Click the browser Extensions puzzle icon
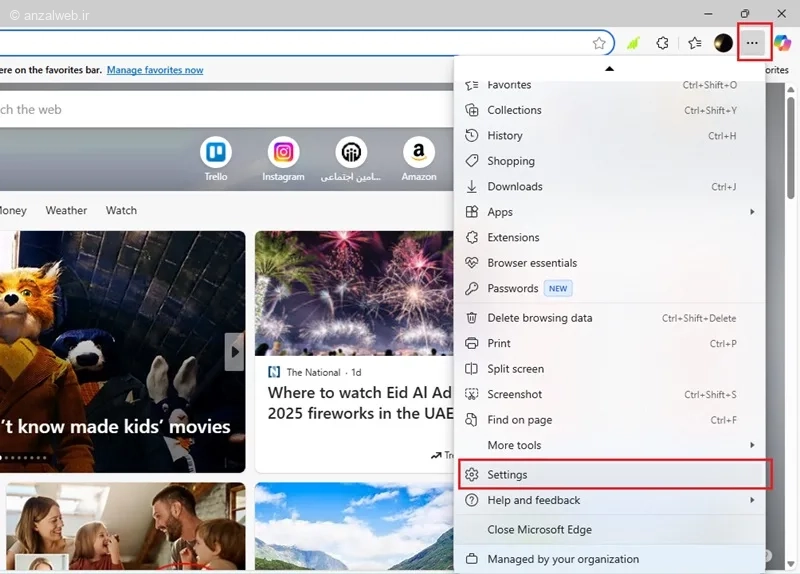Screen dimensions: 800x574 [x=662, y=43]
